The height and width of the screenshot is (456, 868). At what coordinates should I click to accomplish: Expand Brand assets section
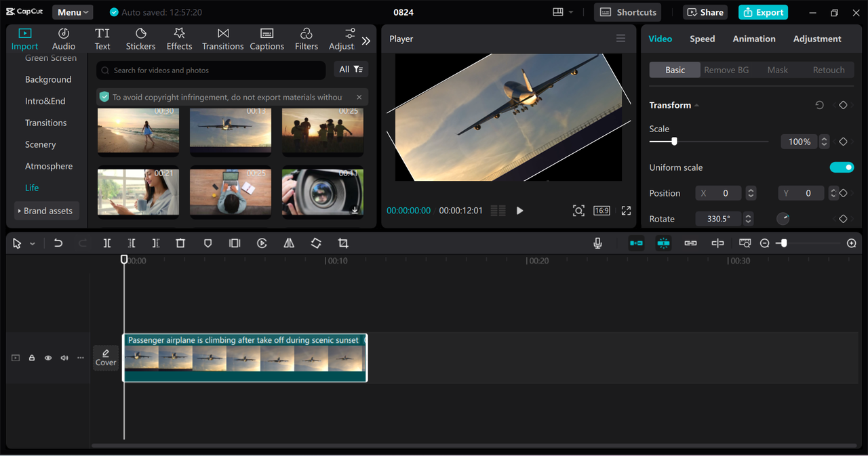tap(45, 211)
